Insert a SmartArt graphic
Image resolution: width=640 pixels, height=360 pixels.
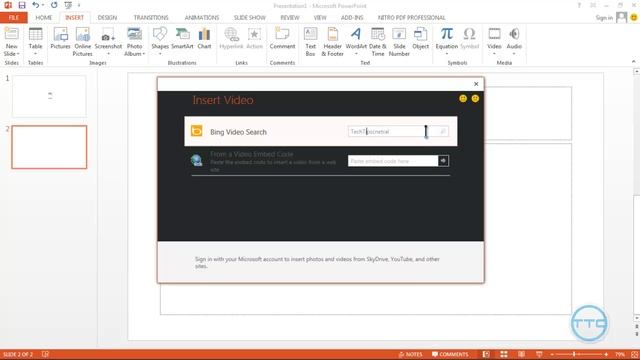coord(182,39)
